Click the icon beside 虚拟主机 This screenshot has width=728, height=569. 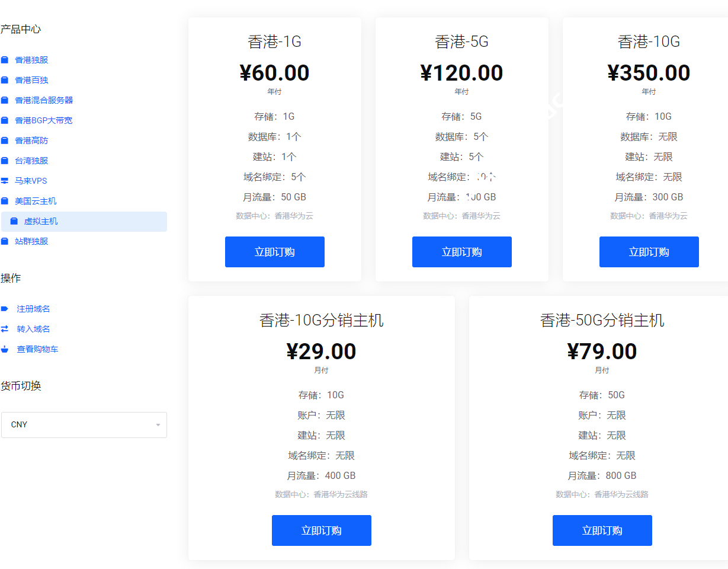[14, 221]
